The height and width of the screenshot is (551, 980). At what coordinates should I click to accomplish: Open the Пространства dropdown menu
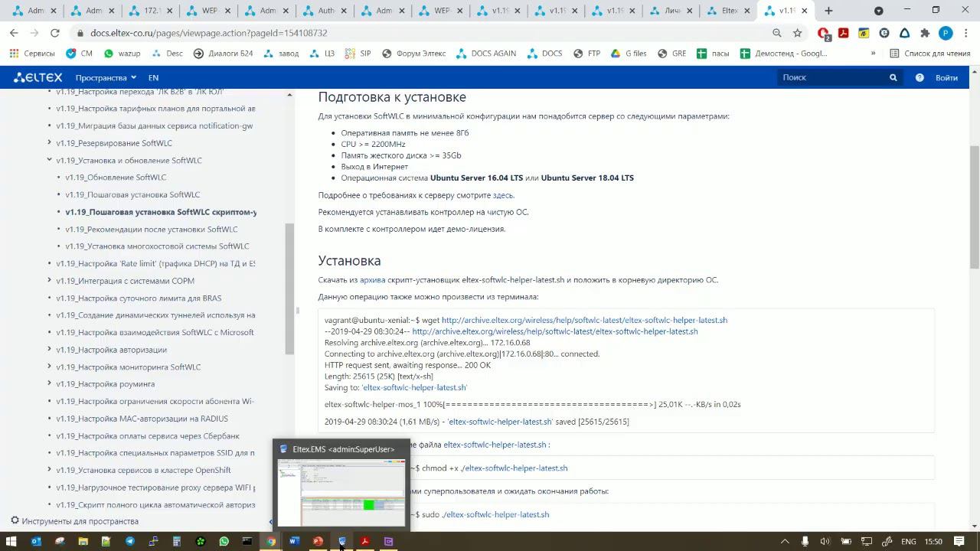point(106,77)
